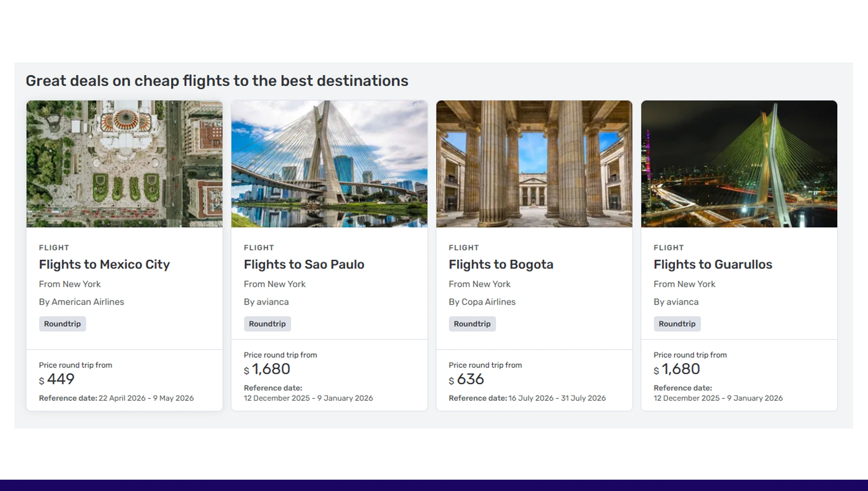Click the $1,680 Sao Paulo price
The image size is (868, 491).
267,368
